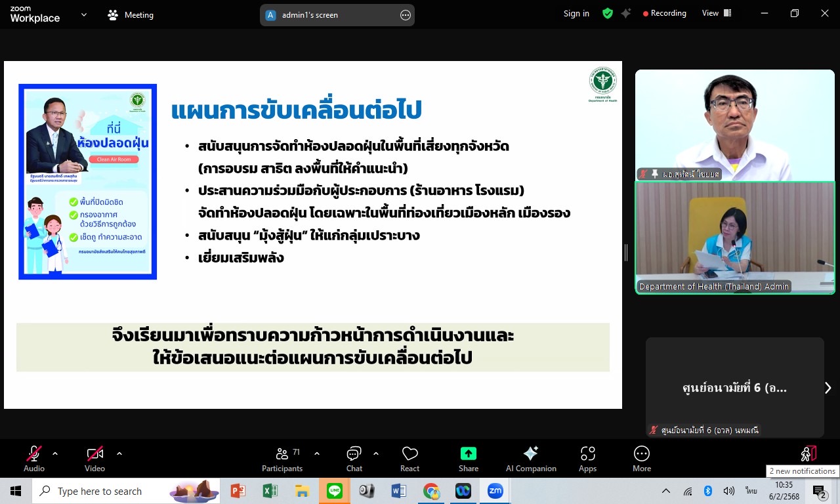Open the View layout menu
This screenshot has height=504, width=840.
[x=717, y=13]
